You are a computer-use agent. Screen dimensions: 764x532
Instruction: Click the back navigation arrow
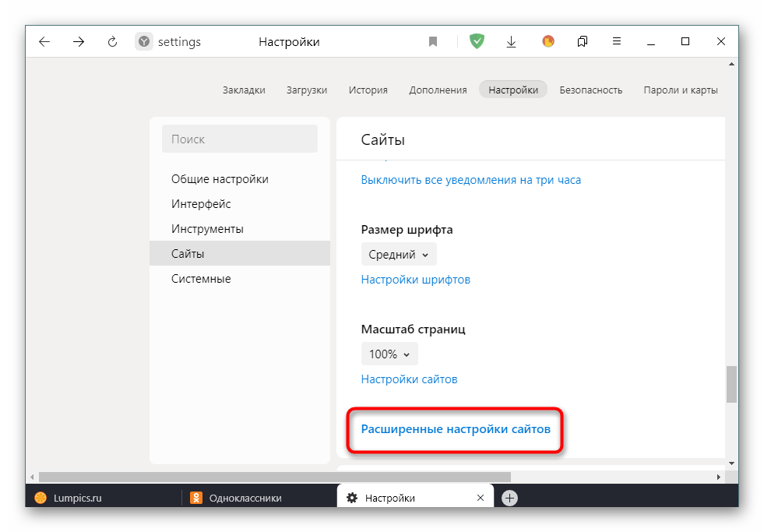(x=44, y=42)
